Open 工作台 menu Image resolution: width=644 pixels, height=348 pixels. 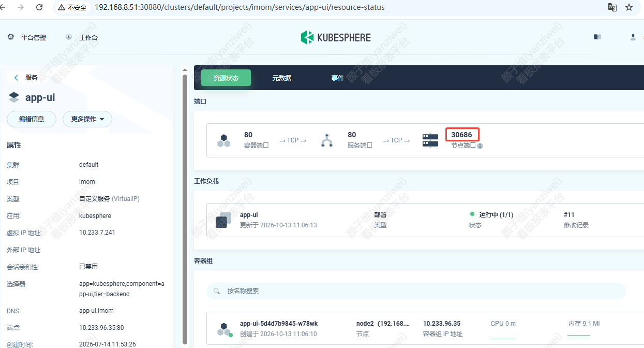[88, 37]
